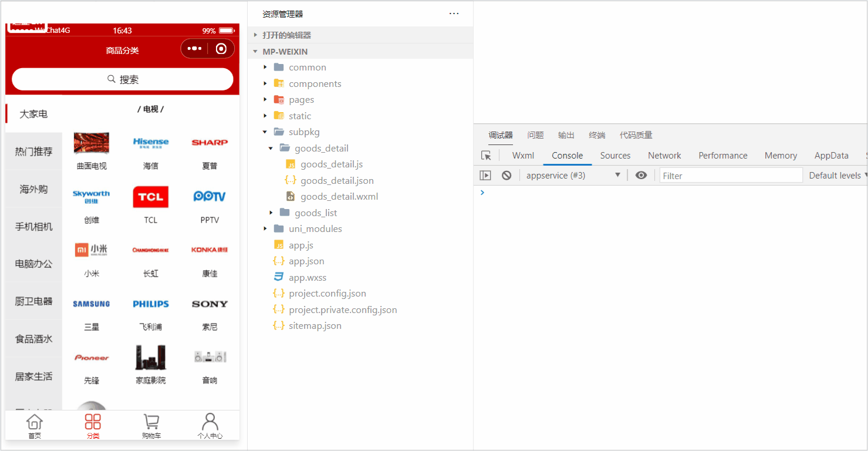Click the 搜索 search bar

[123, 79]
